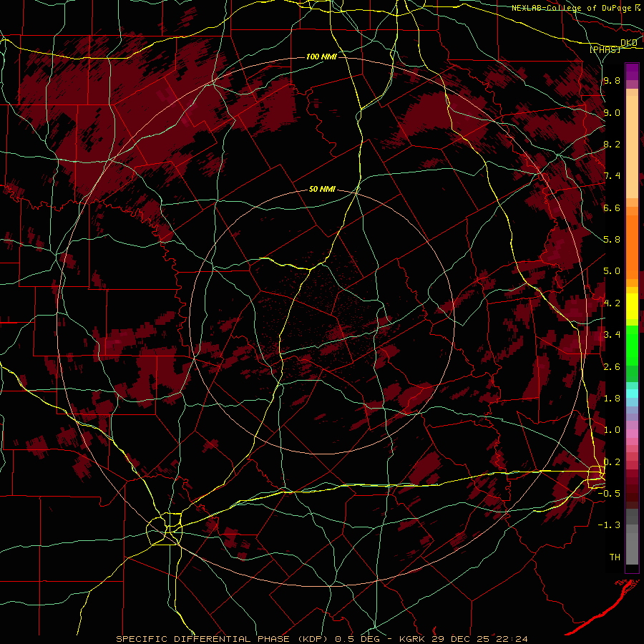Click the 4.2 value on the color scale

click(612, 303)
